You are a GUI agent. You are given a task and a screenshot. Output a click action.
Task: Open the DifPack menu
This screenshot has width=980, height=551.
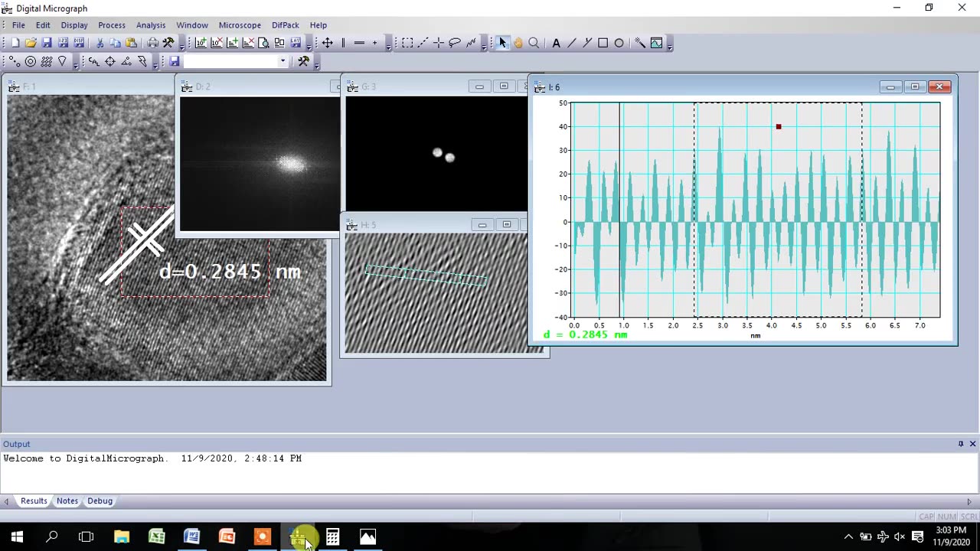(x=286, y=25)
